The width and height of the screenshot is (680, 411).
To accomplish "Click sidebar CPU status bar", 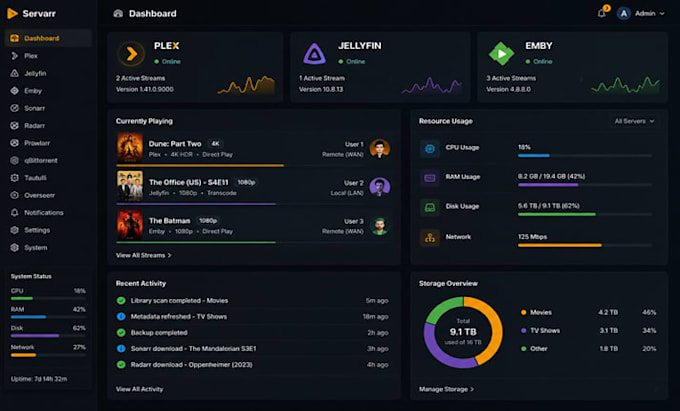I will click(48, 298).
